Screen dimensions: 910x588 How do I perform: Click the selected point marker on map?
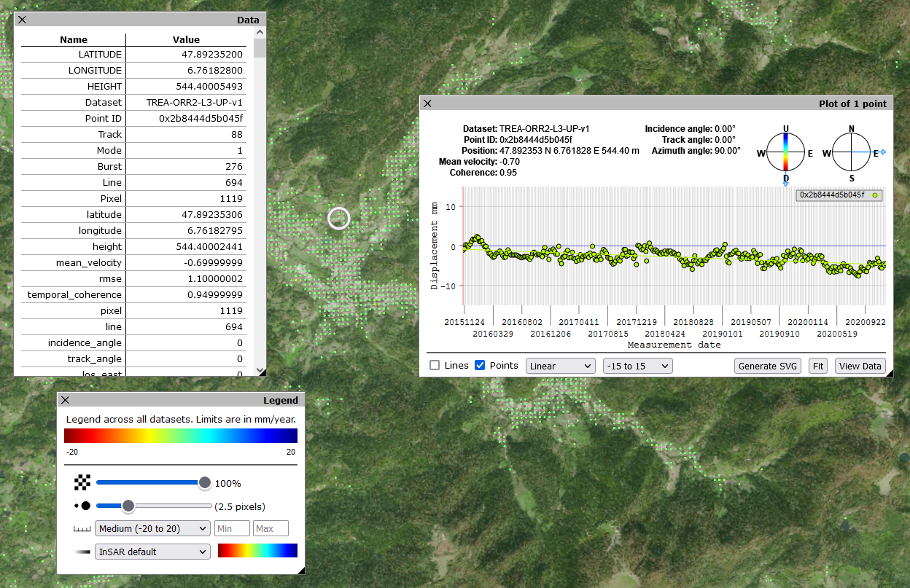click(x=339, y=218)
